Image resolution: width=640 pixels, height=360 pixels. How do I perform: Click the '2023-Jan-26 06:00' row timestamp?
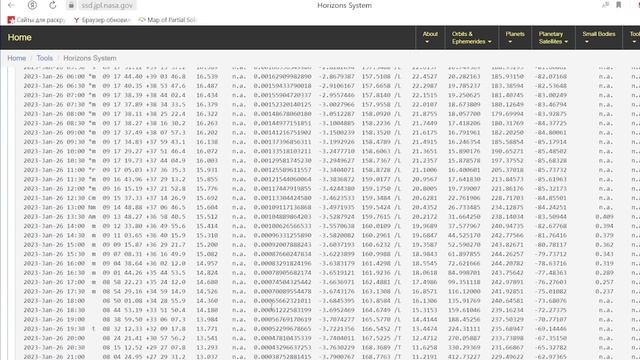54,76
